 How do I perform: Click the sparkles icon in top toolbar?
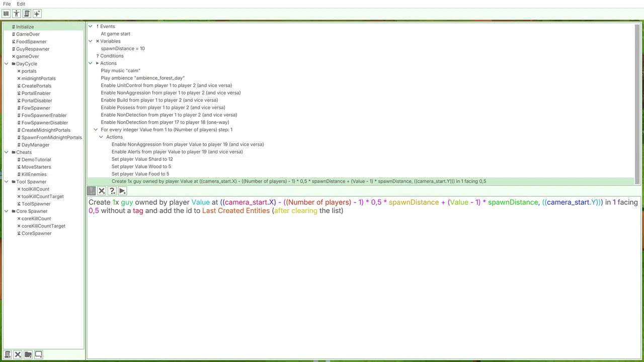pos(37,14)
